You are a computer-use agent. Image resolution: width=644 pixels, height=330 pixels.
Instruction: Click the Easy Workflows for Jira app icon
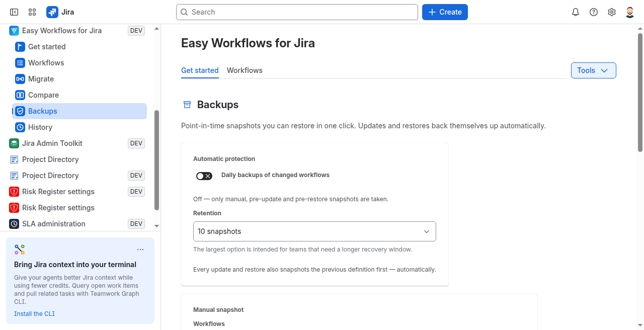click(14, 31)
